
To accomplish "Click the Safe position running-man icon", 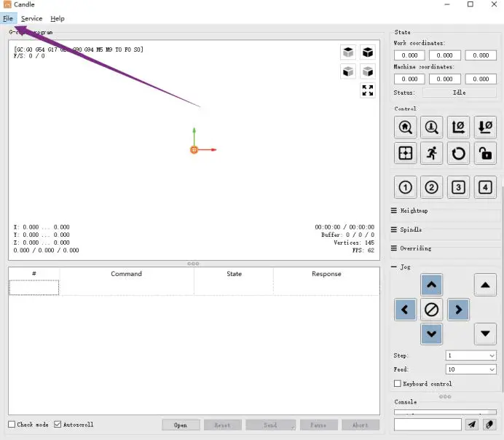I will [x=432, y=153].
